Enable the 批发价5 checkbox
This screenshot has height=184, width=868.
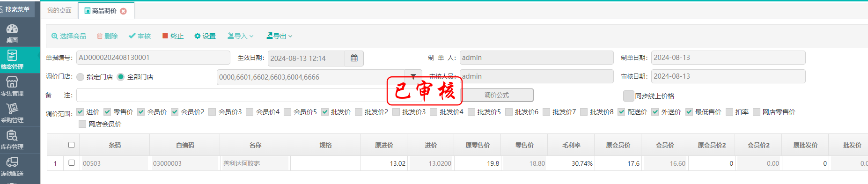tap(471, 112)
